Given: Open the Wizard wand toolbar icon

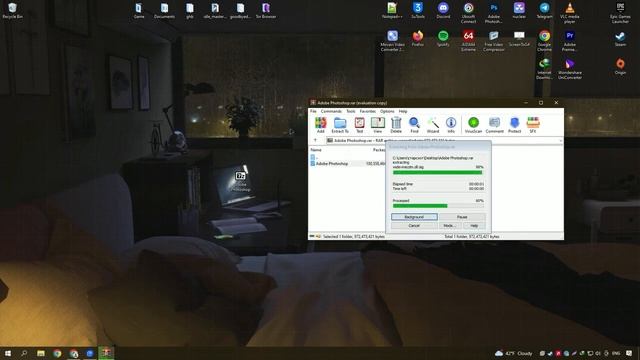Looking at the screenshot, I should point(433,125).
